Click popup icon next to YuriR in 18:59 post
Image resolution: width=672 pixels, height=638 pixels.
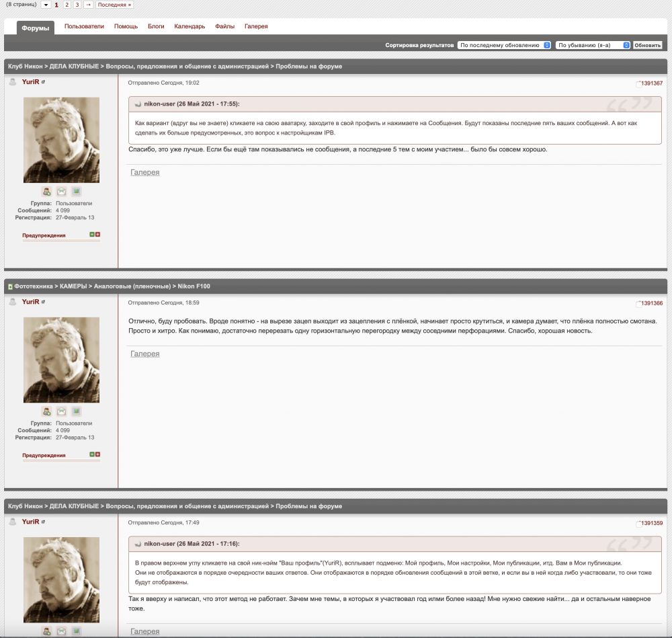pyautogui.click(x=43, y=302)
